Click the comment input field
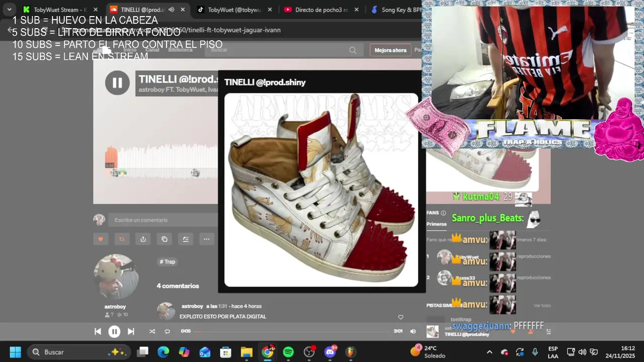The height and width of the screenshot is (362, 644). click(x=164, y=220)
